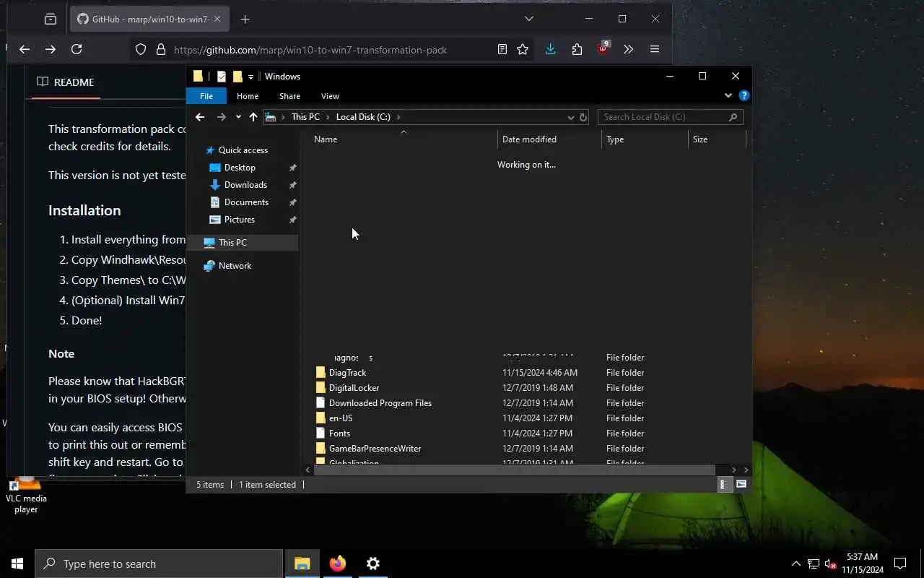
Task: Open the Windows Start menu
Action: [17, 564]
